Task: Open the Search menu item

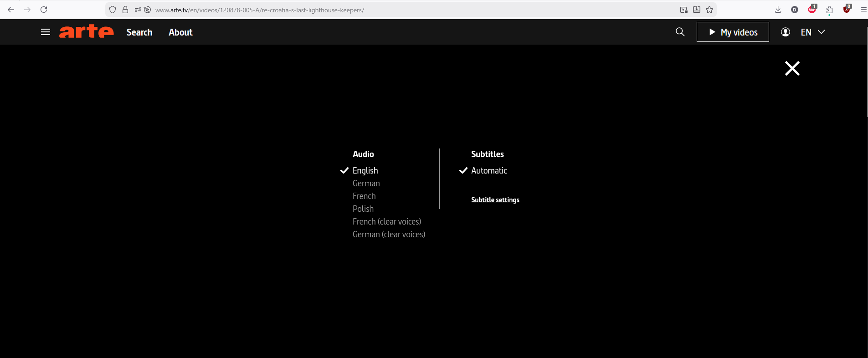Action: pos(139,32)
